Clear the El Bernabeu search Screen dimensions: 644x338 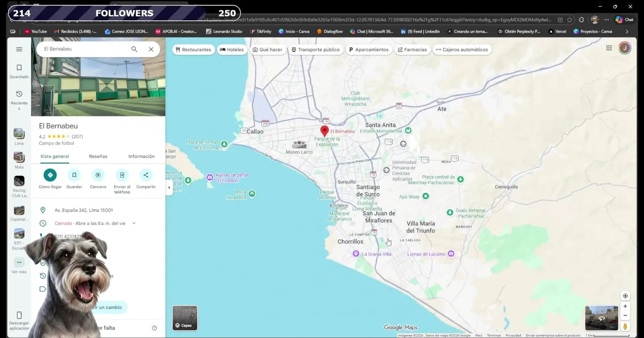(151, 49)
